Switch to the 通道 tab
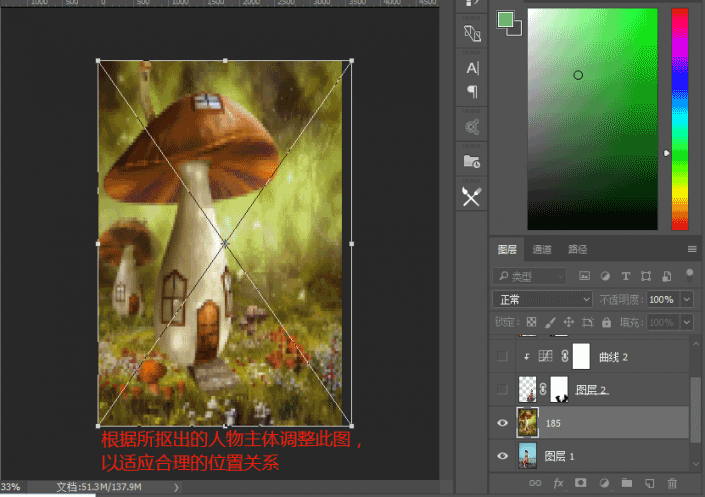 tap(542, 250)
